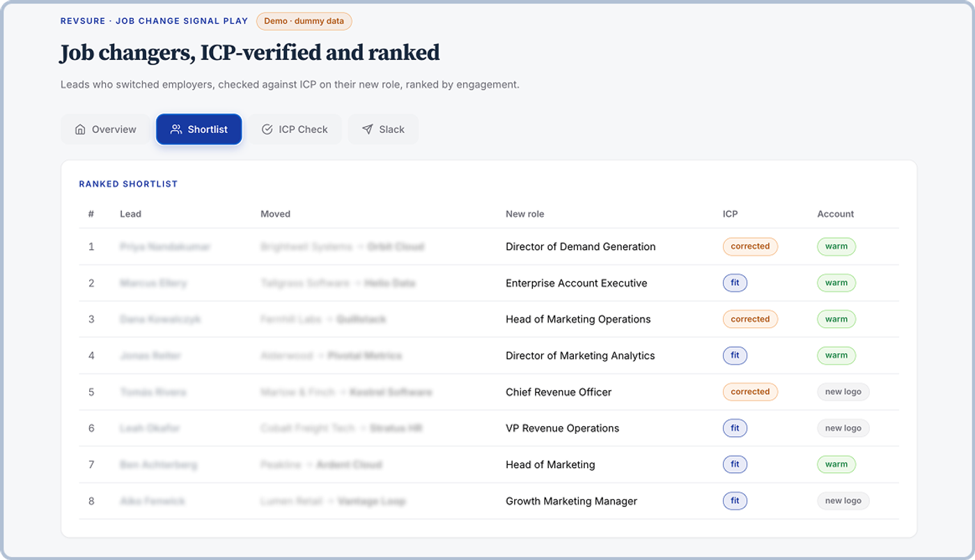Image resolution: width=975 pixels, height=560 pixels.
Task: Select 'Enterprise Account Executive' role cell
Action: [x=577, y=283]
